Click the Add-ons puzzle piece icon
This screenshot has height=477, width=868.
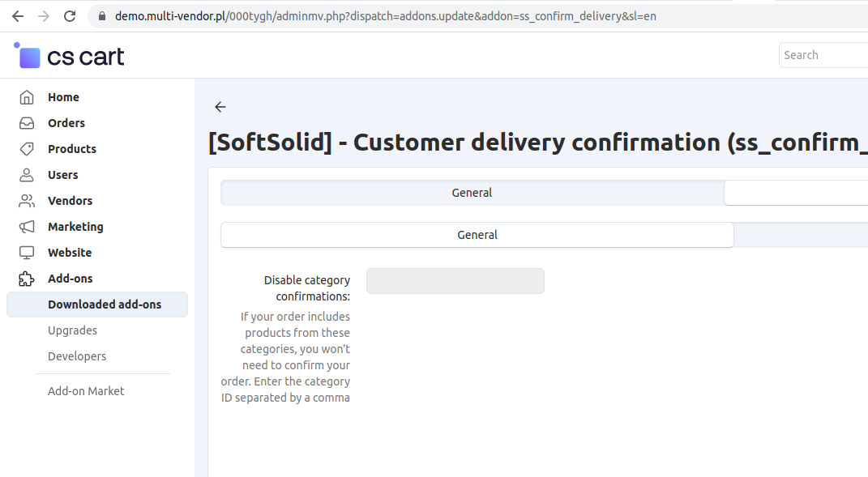tap(27, 279)
